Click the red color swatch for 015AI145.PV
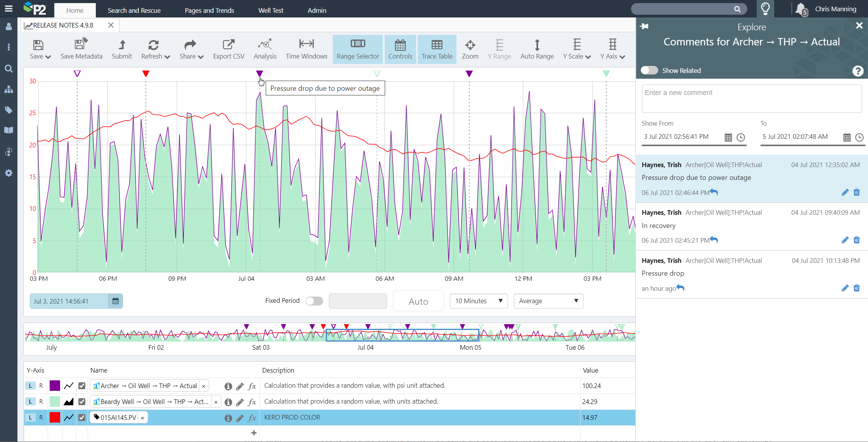 point(55,418)
